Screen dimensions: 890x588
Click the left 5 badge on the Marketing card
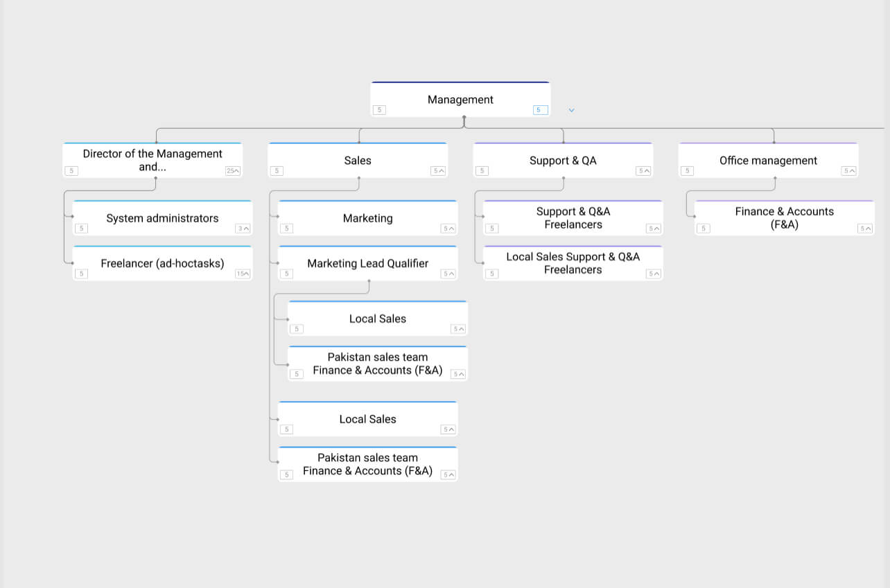(x=286, y=229)
